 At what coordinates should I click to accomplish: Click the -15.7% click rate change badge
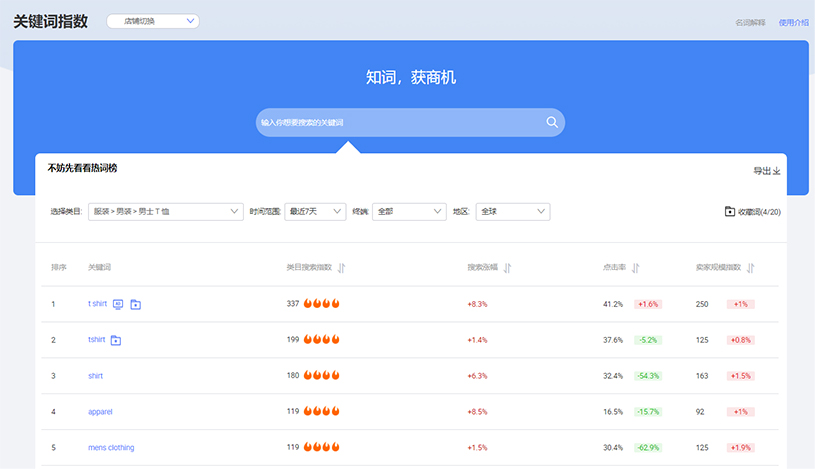point(648,412)
